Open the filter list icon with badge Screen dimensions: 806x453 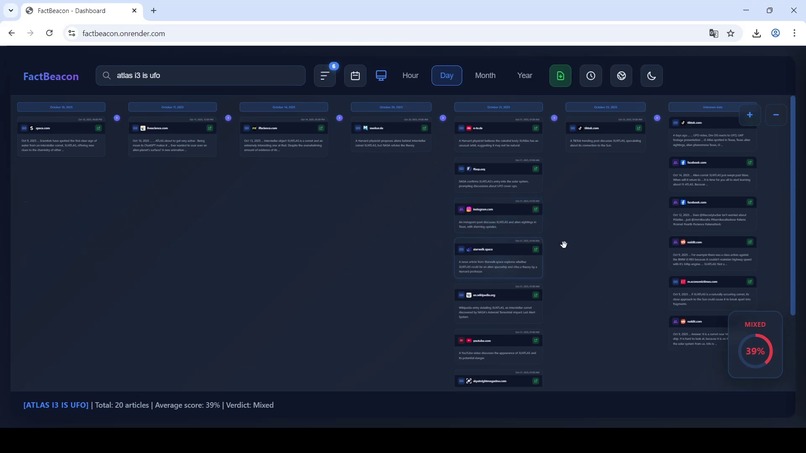(324, 76)
